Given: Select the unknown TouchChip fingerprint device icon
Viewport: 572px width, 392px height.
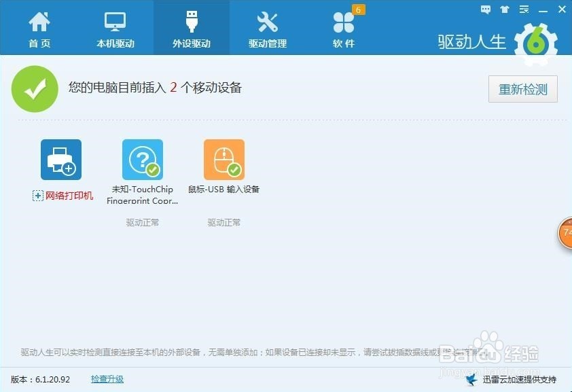Looking at the screenshot, I should pyautogui.click(x=143, y=160).
